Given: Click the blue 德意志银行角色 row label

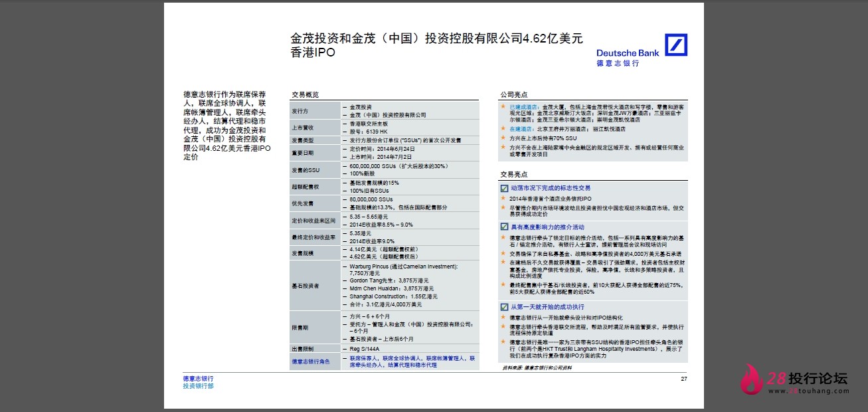Looking at the screenshot, I should (311, 362).
